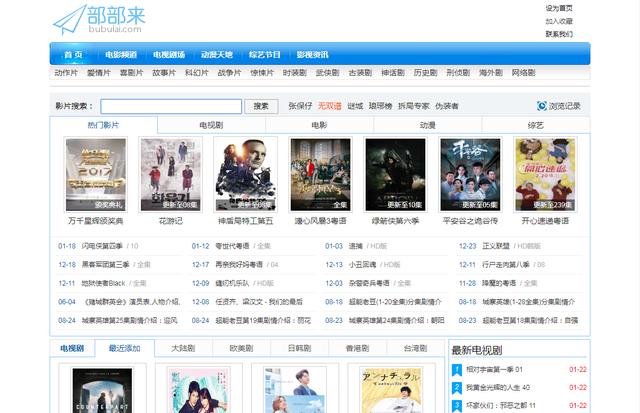Click rank number 2 badge in 最新电视剧
The width and height of the screenshot is (640, 413).
(457, 387)
